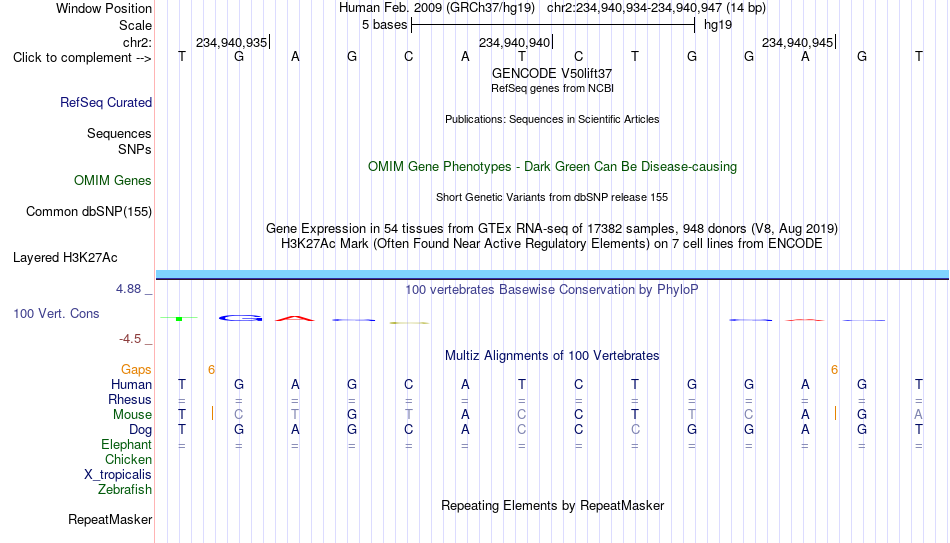Click the Chicken species label
This screenshot has height=543, width=950.
click(128, 459)
